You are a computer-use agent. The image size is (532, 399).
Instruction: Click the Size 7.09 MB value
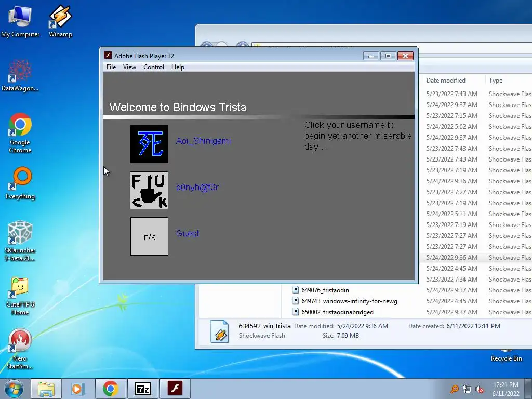pyautogui.click(x=348, y=336)
